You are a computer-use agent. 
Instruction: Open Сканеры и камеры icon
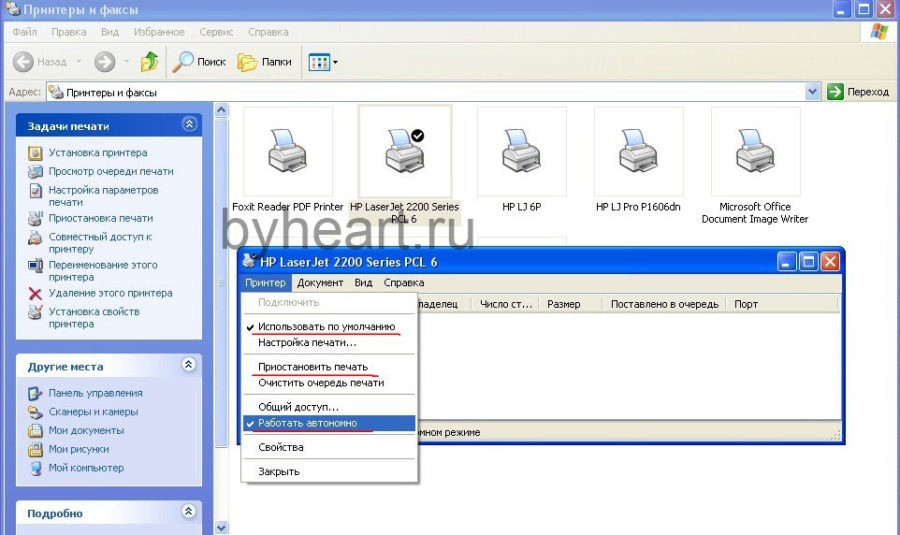[x=35, y=412]
